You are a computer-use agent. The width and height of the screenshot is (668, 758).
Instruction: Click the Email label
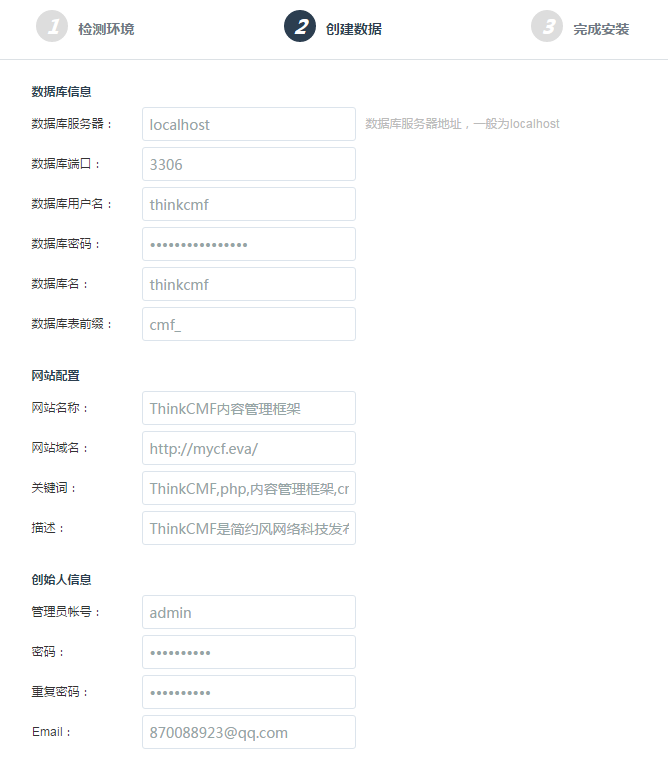tap(51, 732)
